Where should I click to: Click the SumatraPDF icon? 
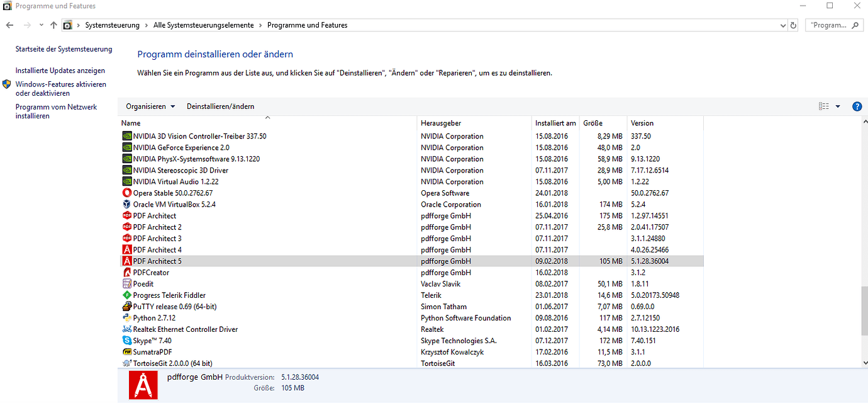(x=127, y=351)
